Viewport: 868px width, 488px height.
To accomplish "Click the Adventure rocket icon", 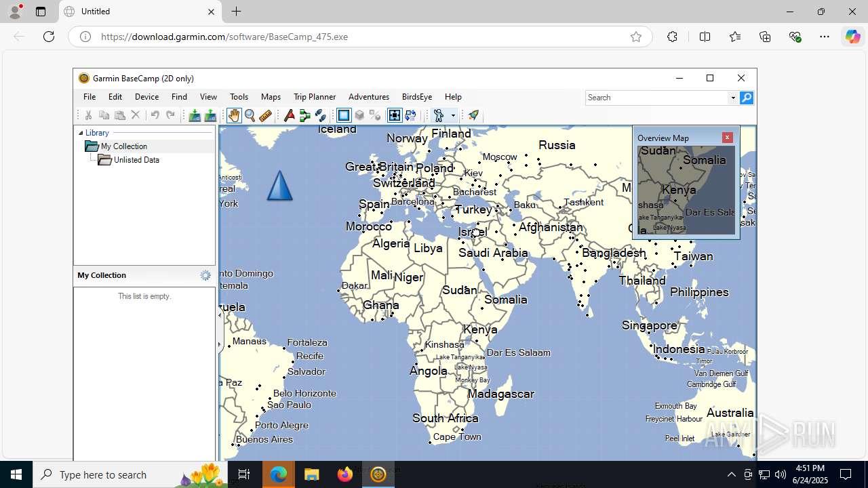I will 473,115.
